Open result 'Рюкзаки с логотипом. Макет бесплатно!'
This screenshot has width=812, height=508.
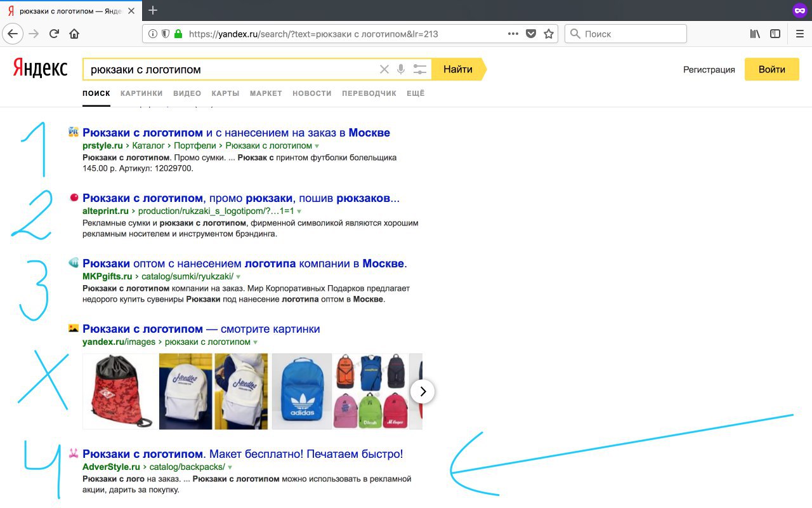(243, 454)
